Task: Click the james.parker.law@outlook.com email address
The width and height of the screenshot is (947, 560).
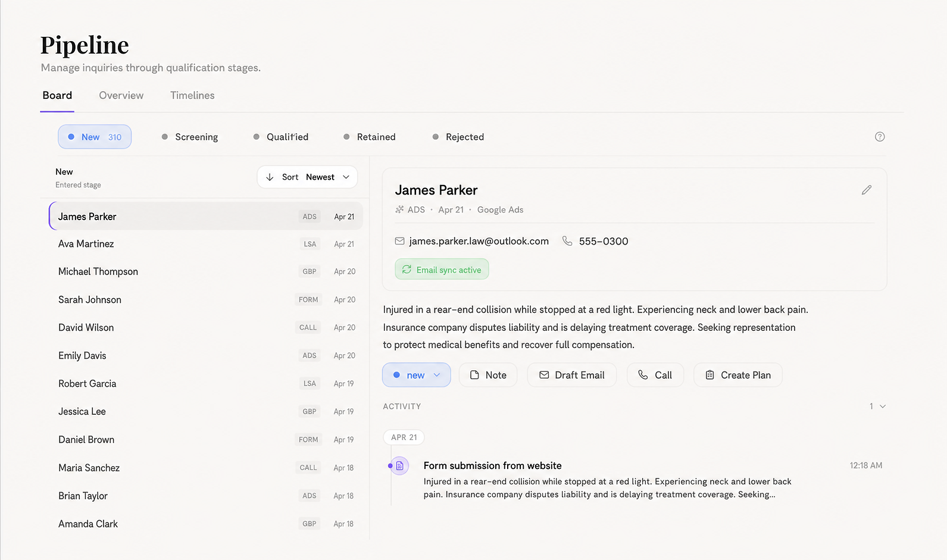Action: 479,241
